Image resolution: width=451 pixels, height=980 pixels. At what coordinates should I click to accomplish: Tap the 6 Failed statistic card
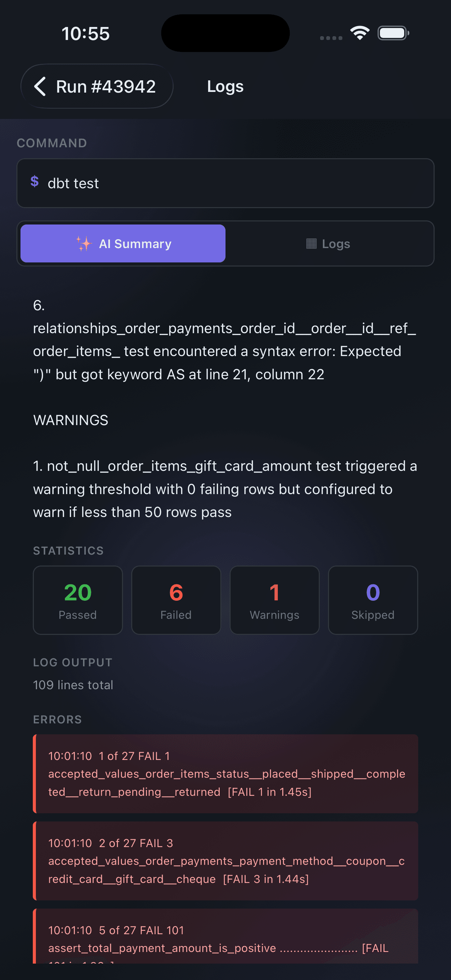(x=176, y=600)
